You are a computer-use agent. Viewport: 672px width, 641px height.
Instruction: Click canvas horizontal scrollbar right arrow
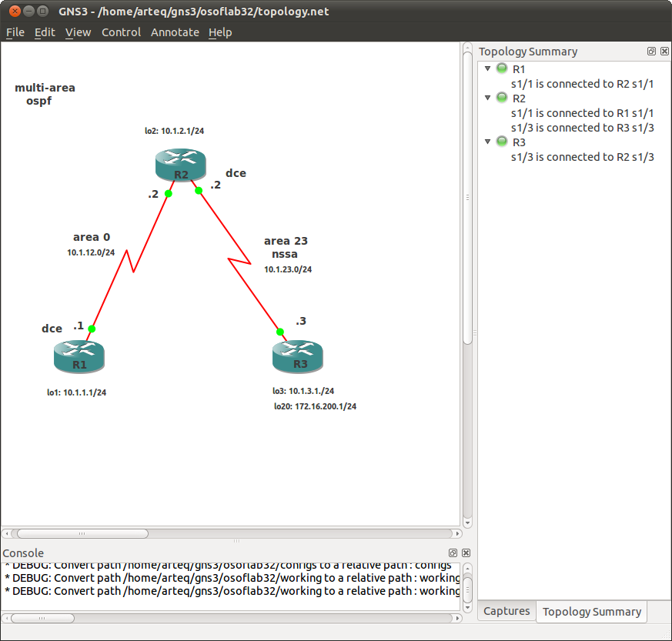(x=458, y=533)
